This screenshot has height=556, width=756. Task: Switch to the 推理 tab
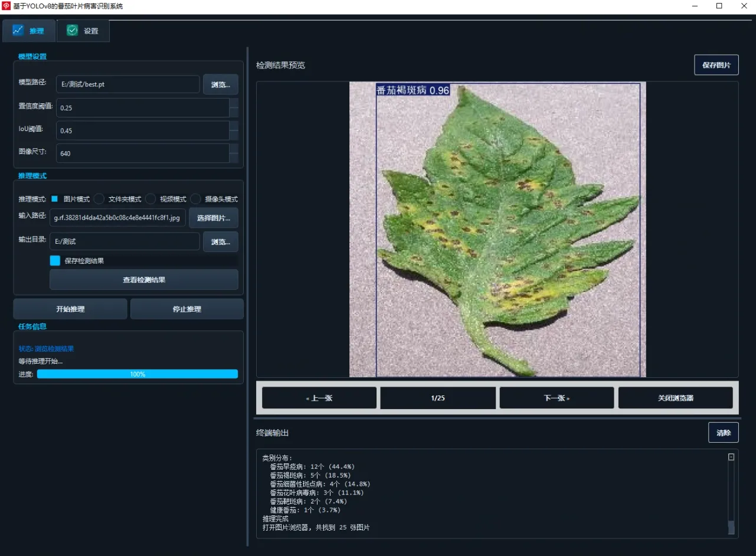pyautogui.click(x=29, y=31)
